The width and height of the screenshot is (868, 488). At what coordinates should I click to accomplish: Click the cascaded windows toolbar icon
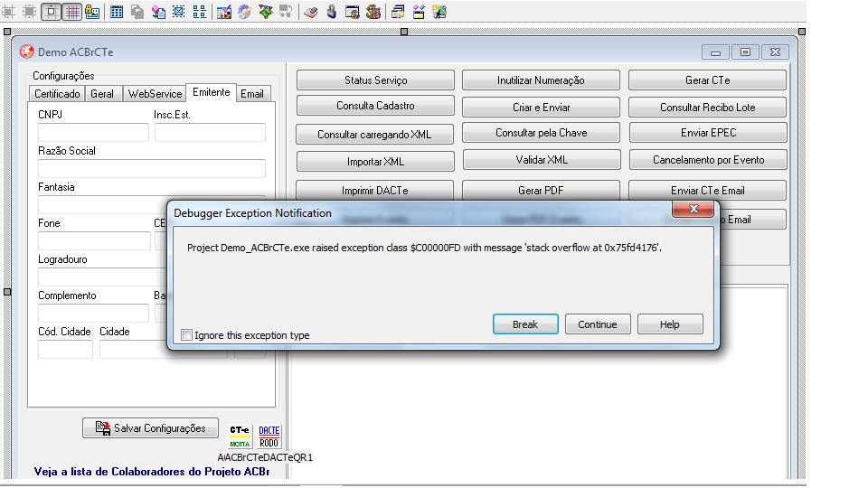click(398, 12)
